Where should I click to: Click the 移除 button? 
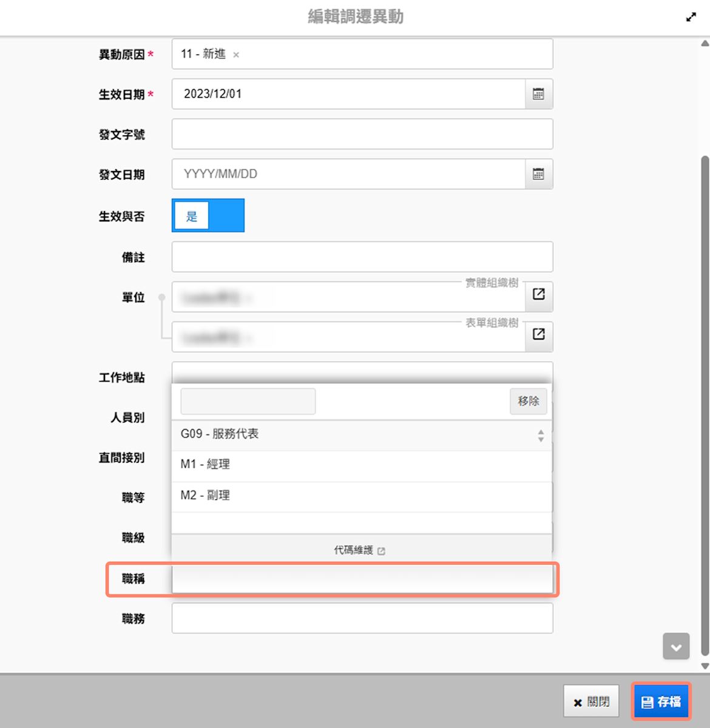528,401
